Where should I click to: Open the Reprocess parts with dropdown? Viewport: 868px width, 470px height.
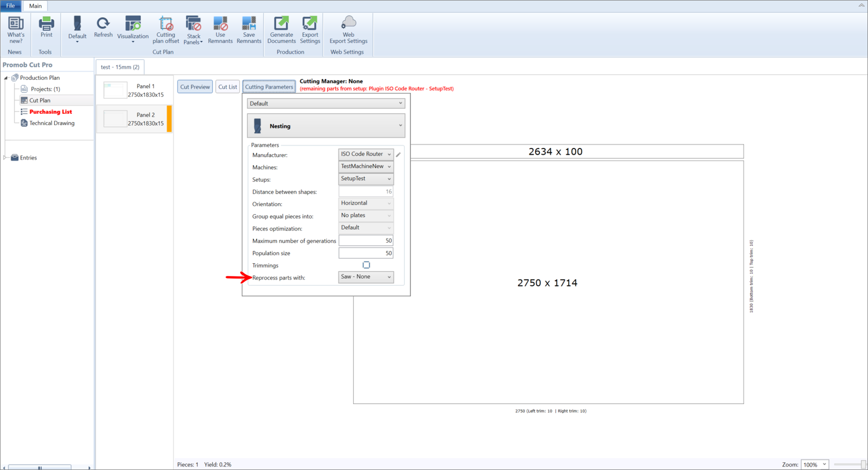(366, 277)
